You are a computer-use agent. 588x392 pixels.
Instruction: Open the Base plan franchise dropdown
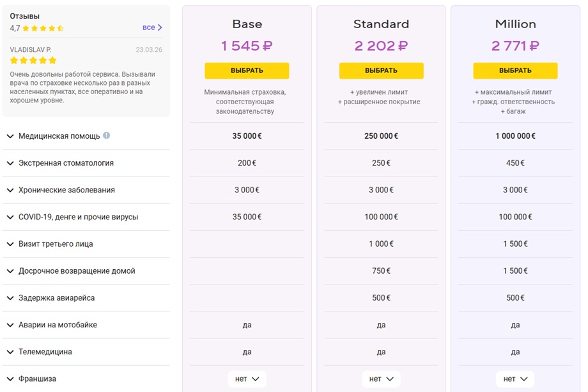247,379
